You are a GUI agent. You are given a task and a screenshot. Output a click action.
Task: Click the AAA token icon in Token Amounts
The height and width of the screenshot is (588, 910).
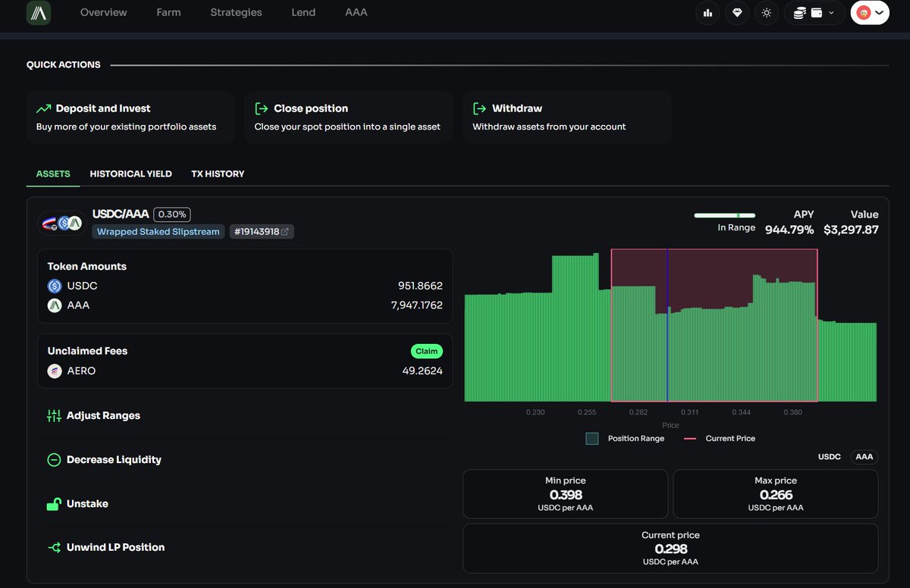tap(55, 305)
